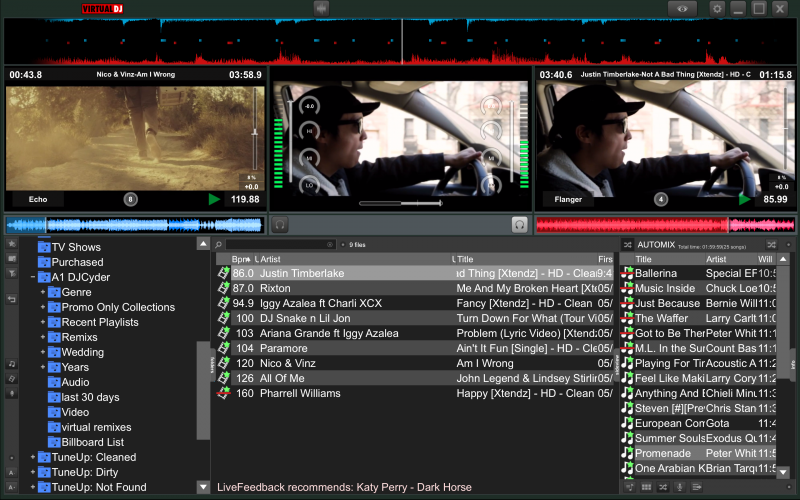Expand the TuneUp: Cleaned folder
Viewport: 800px width, 500px height.
point(33,457)
